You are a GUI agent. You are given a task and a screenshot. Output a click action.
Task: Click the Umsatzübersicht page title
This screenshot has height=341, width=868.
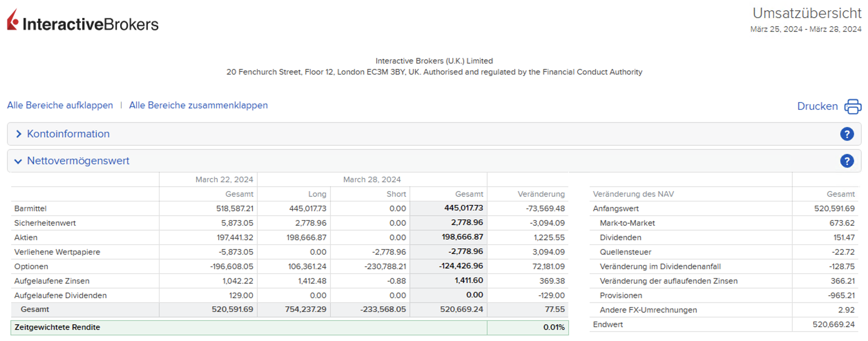807,13
